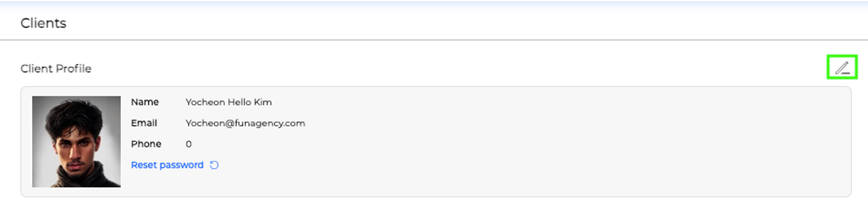This screenshot has height=217, width=868.
Task: Click the email address Yocheon@funagency.com
Action: tap(245, 123)
